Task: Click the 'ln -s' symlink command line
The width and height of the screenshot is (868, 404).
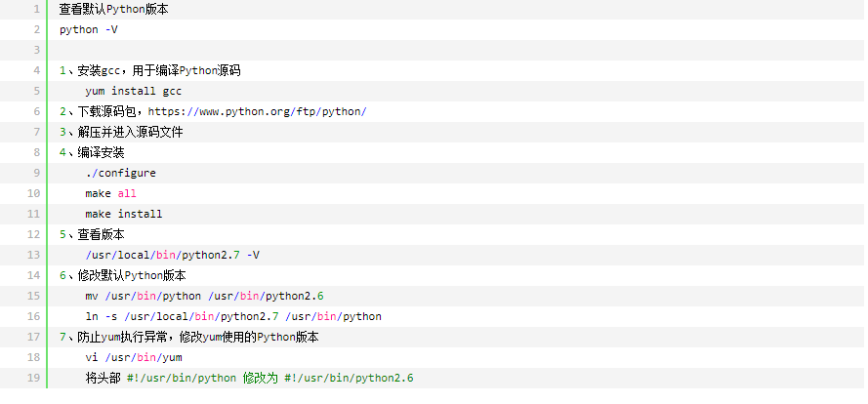Action: point(233,316)
